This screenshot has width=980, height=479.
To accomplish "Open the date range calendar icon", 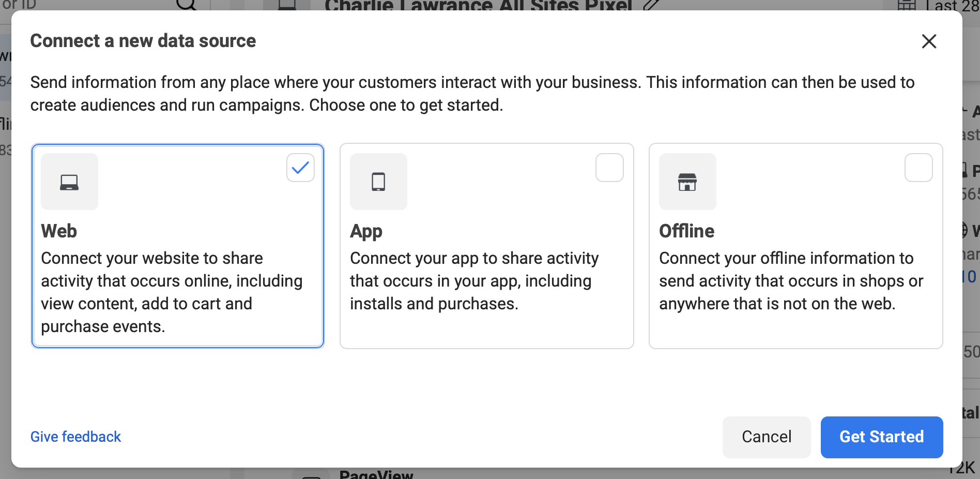I will pyautogui.click(x=907, y=6).
